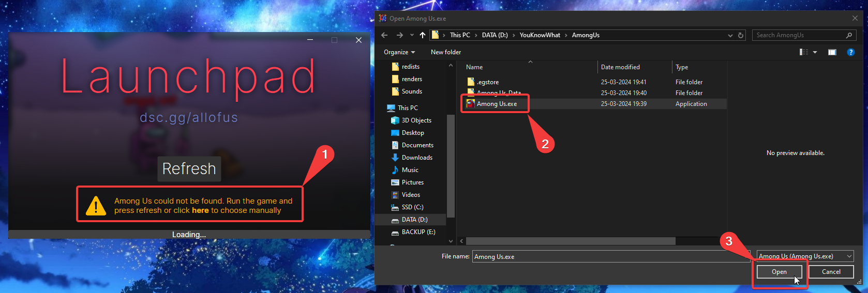Select SSD (C:) drive in navigation pane
Viewport: 868px width, 293px height.
[x=412, y=207]
